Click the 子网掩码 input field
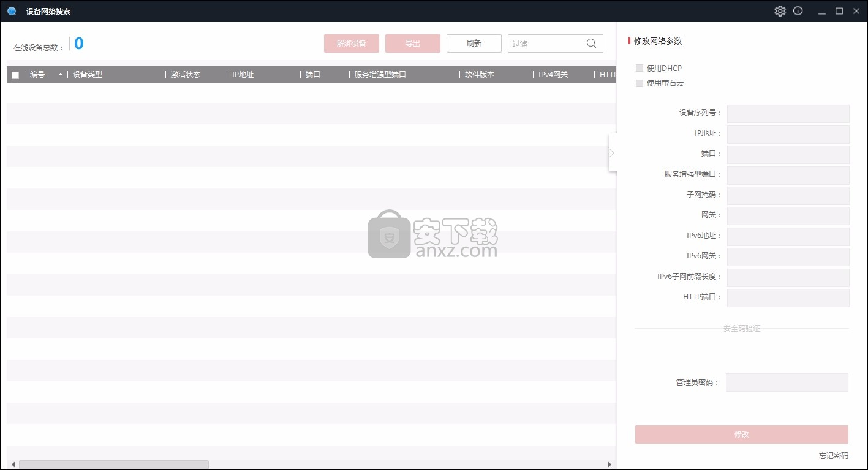The width and height of the screenshot is (868, 470). click(788, 195)
